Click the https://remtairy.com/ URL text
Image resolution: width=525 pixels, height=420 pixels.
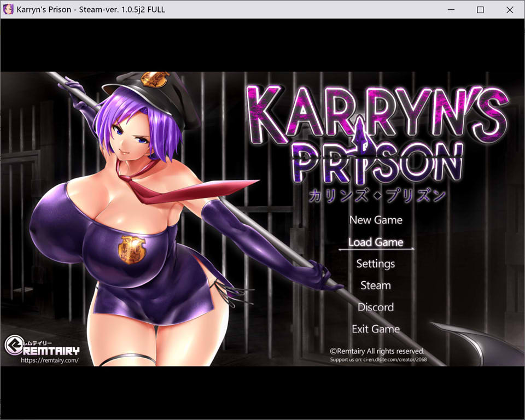click(x=50, y=360)
